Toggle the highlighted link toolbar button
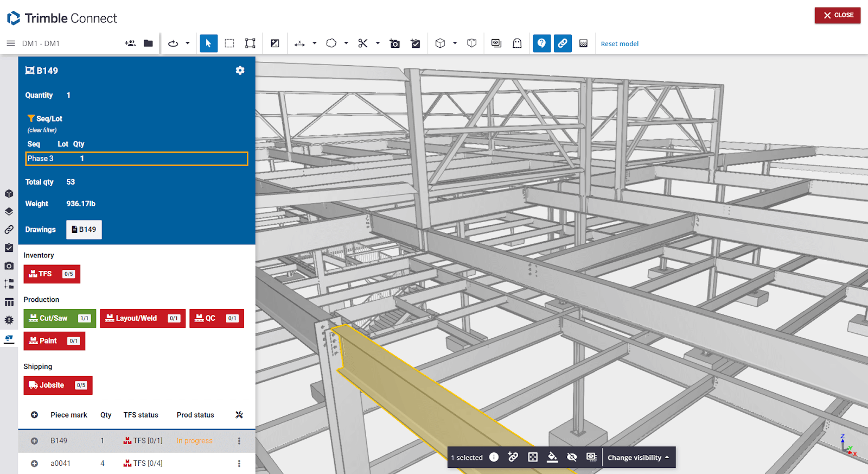The width and height of the screenshot is (868, 474). [563, 43]
